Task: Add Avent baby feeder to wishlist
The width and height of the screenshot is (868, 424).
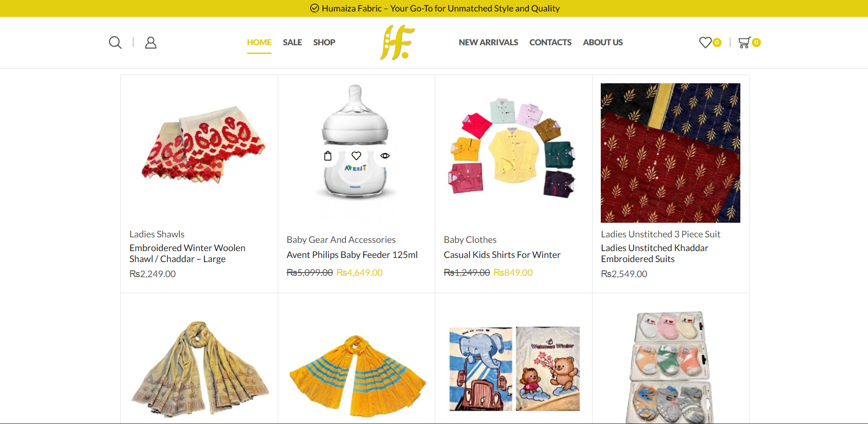Action: click(356, 156)
